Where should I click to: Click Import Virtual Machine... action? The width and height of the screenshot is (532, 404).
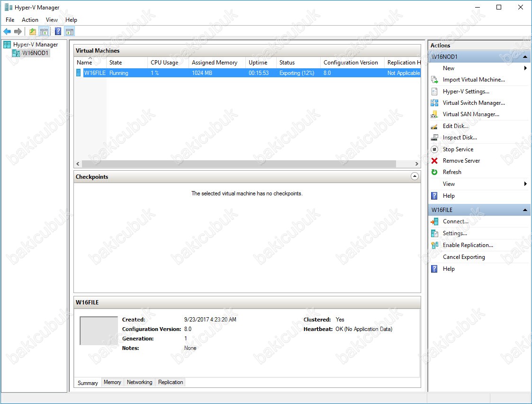(x=474, y=80)
